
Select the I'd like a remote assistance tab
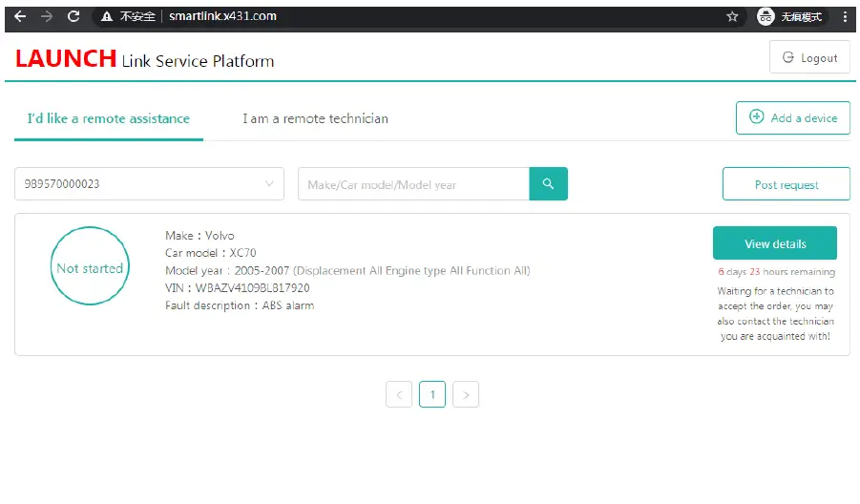point(109,118)
